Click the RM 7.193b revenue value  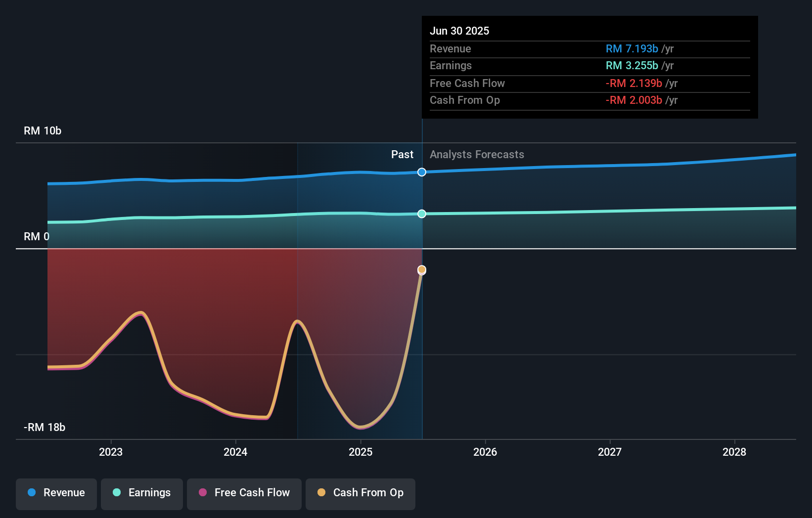tap(632, 48)
